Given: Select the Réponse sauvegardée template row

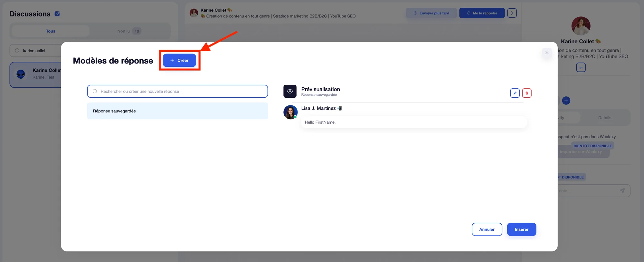Looking at the screenshot, I should click(x=177, y=111).
